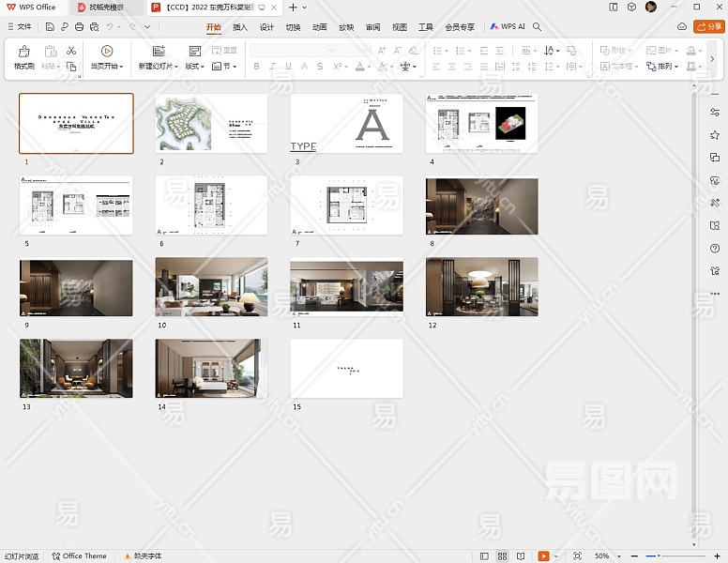Click the 分享 share button

pyautogui.click(x=708, y=27)
